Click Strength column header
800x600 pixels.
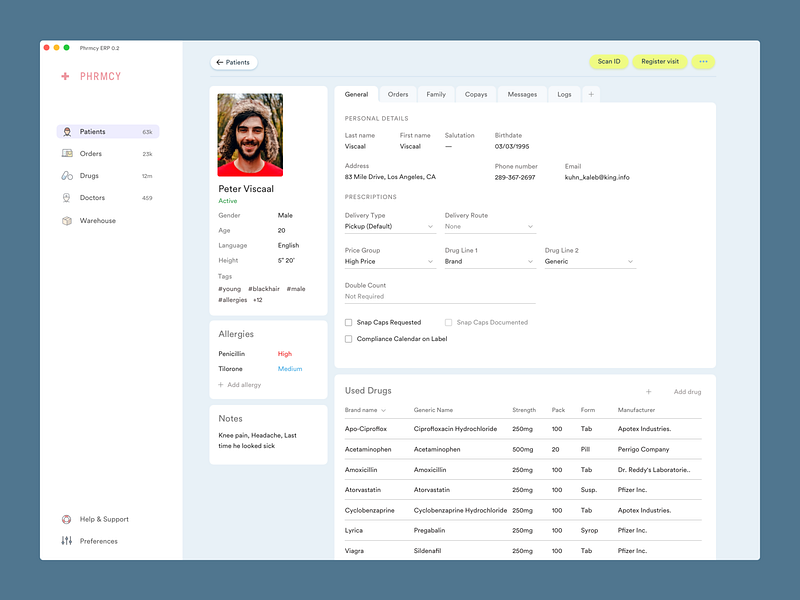[x=524, y=410]
